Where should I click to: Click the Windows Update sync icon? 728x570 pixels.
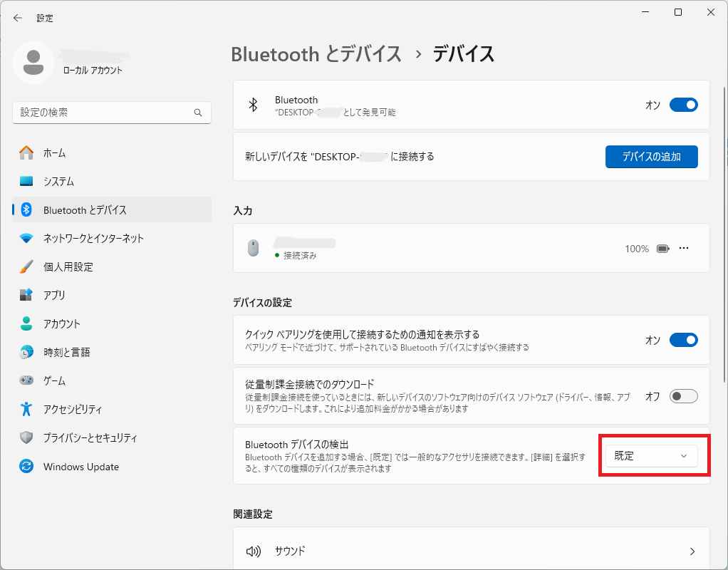pyautogui.click(x=26, y=467)
